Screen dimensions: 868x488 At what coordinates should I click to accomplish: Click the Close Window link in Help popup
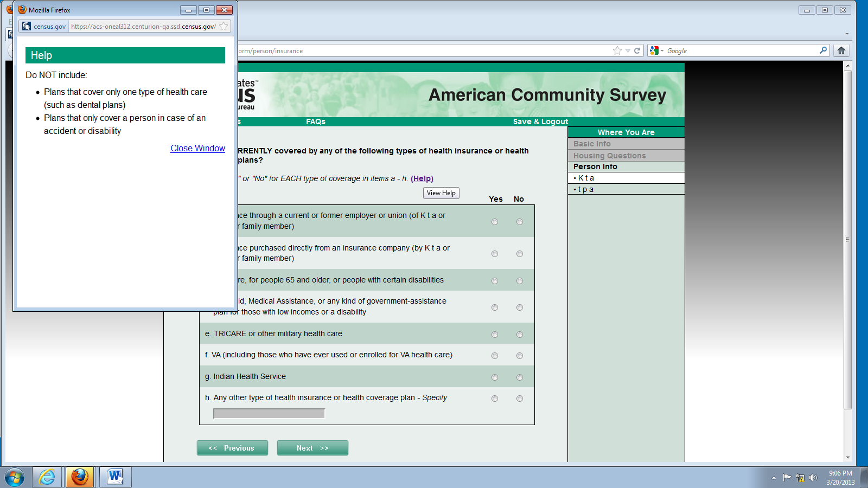pyautogui.click(x=197, y=148)
